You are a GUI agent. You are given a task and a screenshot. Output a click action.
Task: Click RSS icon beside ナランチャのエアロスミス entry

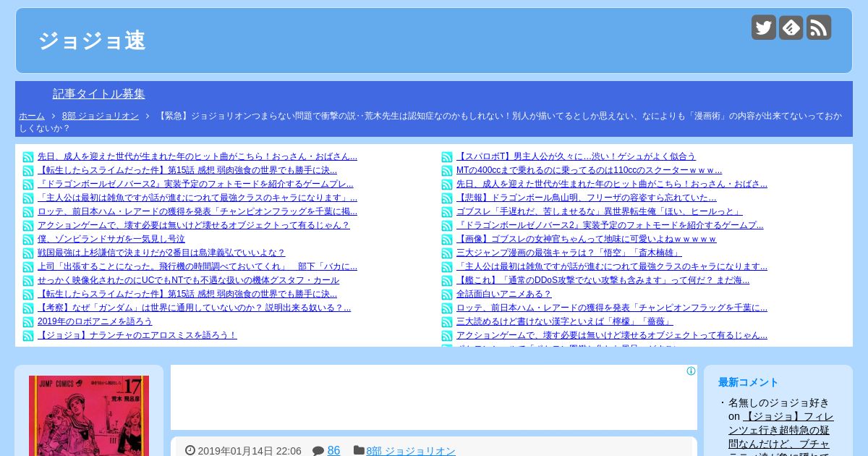pyautogui.click(x=28, y=336)
